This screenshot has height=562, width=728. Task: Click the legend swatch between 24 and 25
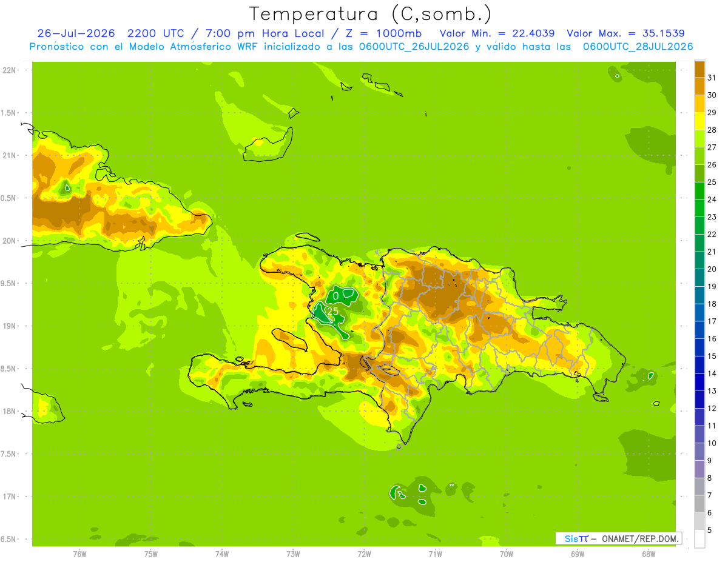click(x=699, y=190)
